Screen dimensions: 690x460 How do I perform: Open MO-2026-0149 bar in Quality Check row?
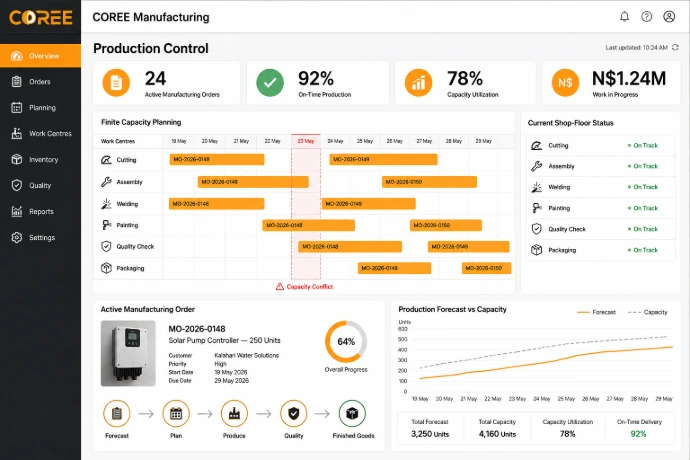[x=469, y=247]
